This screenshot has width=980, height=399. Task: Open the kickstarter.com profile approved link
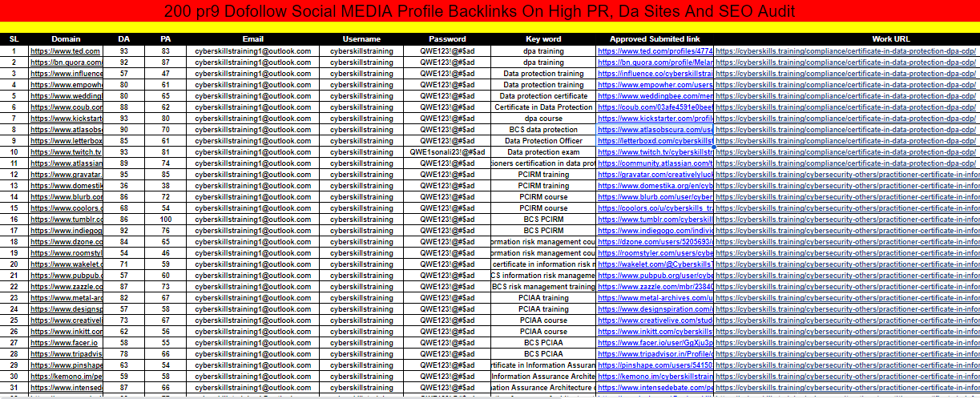(x=655, y=118)
